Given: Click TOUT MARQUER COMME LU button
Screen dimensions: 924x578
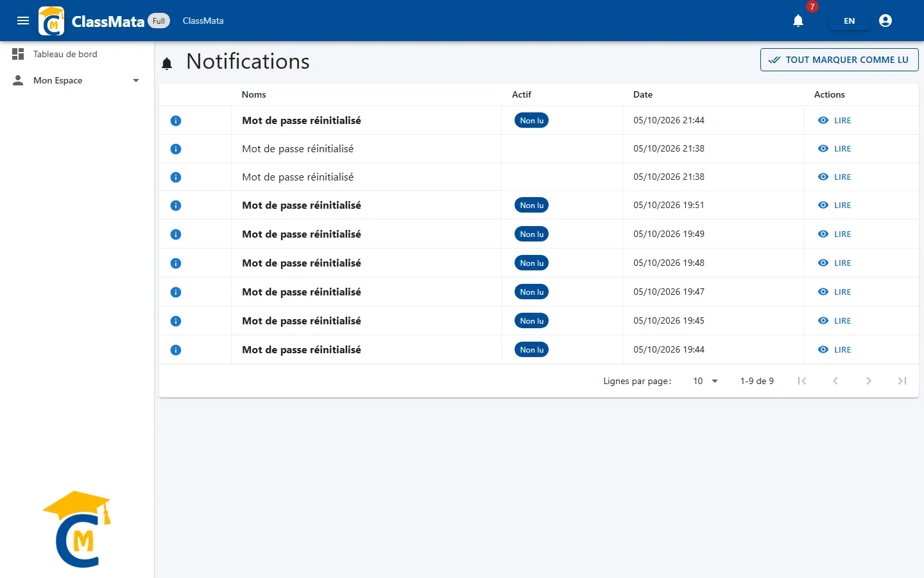Looking at the screenshot, I should [x=839, y=60].
